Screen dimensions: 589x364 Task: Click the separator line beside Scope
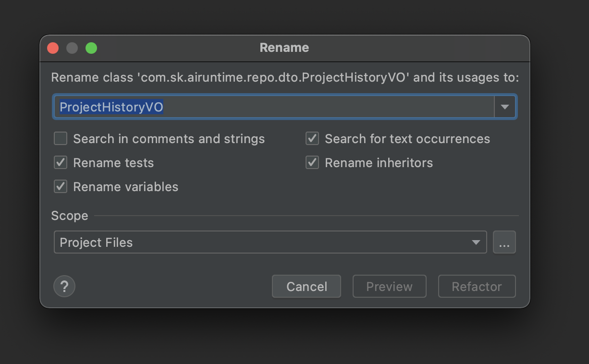coord(307,216)
